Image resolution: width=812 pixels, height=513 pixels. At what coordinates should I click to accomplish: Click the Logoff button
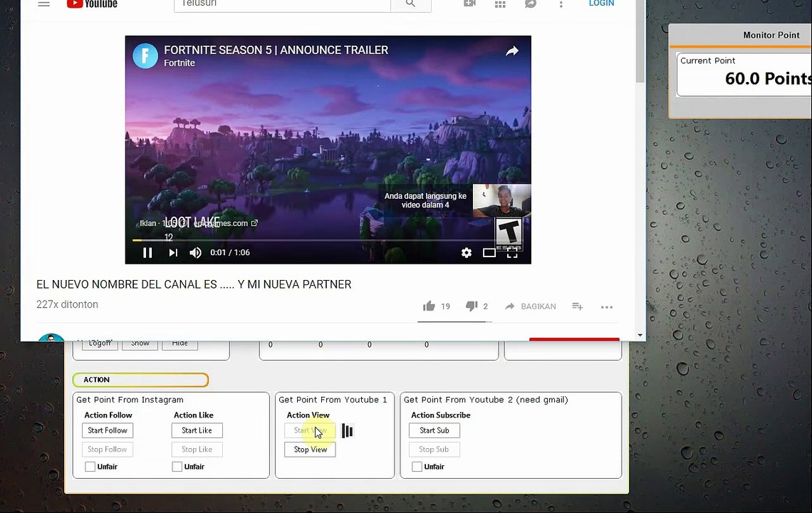(100, 345)
